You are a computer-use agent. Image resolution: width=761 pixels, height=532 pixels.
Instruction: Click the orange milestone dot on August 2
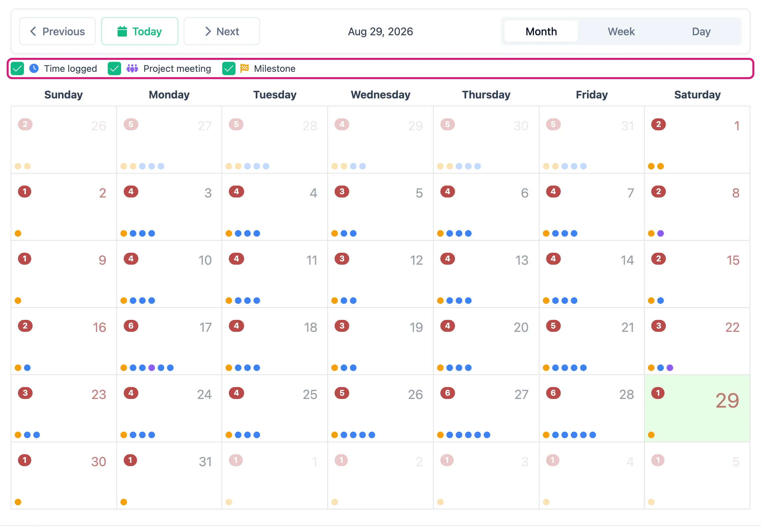[x=18, y=233]
